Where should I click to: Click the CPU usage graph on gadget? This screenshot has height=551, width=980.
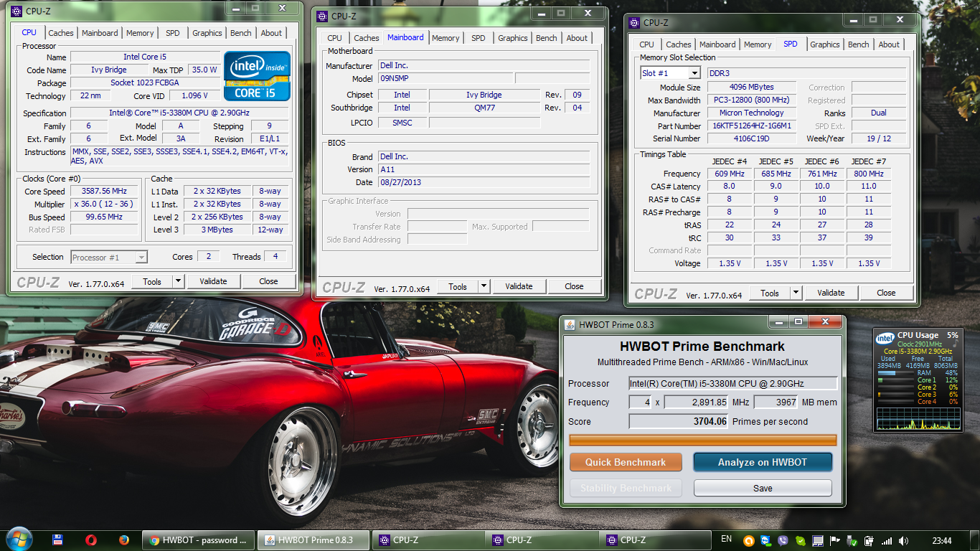918,419
